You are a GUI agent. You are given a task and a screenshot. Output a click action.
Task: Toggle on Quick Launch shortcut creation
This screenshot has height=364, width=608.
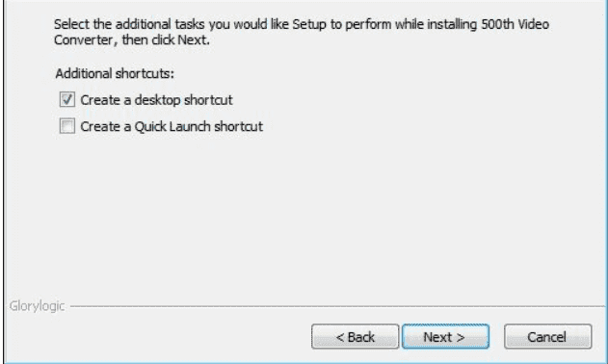pos(67,126)
